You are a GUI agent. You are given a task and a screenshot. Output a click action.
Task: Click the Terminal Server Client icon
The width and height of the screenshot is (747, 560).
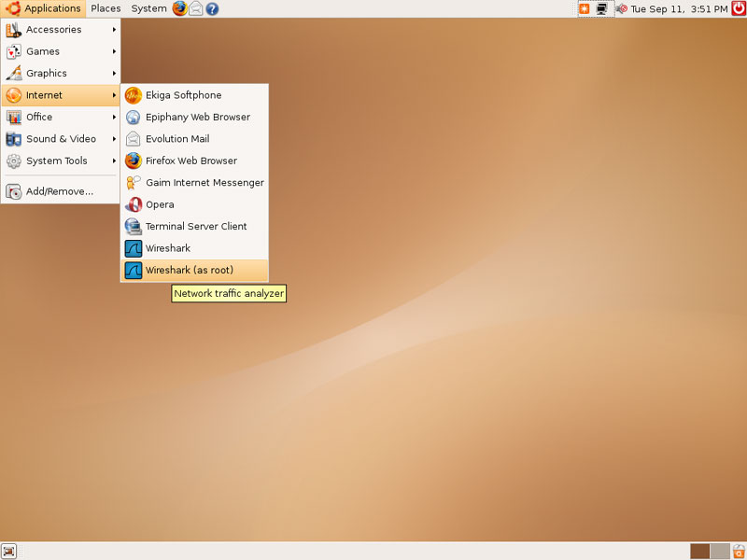133,227
